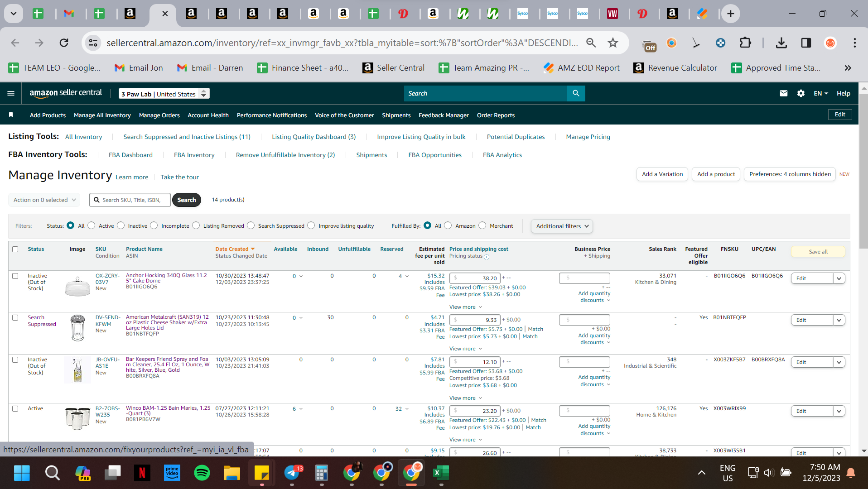Image resolution: width=868 pixels, height=489 pixels.
Task: Click the Bar Keepers Friend product thumbnail
Action: [77, 370]
